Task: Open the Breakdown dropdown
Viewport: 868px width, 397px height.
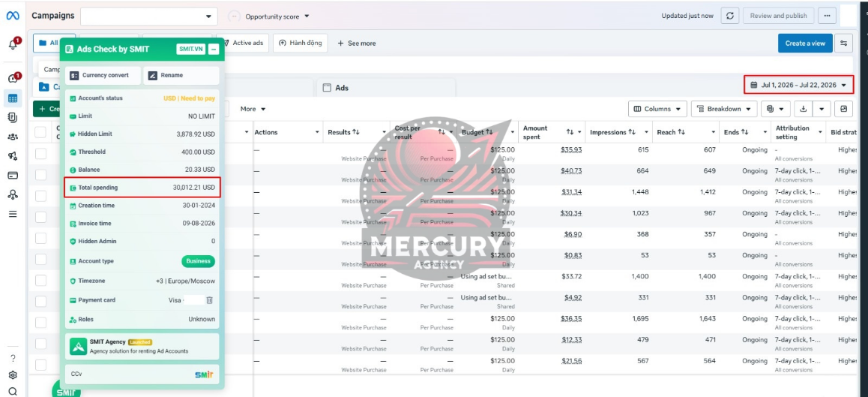Action: click(724, 109)
